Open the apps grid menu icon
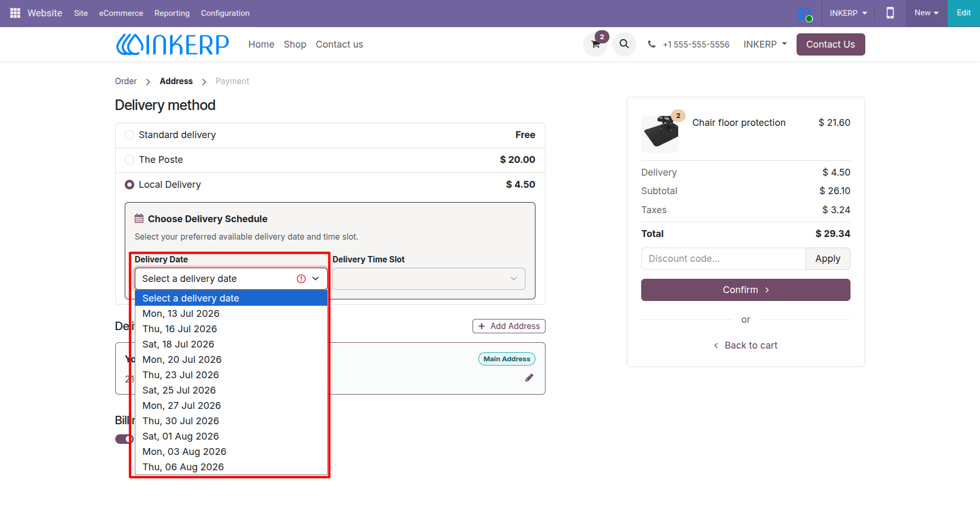The width and height of the screenshot is (980, 511). [x=15, y=13]
